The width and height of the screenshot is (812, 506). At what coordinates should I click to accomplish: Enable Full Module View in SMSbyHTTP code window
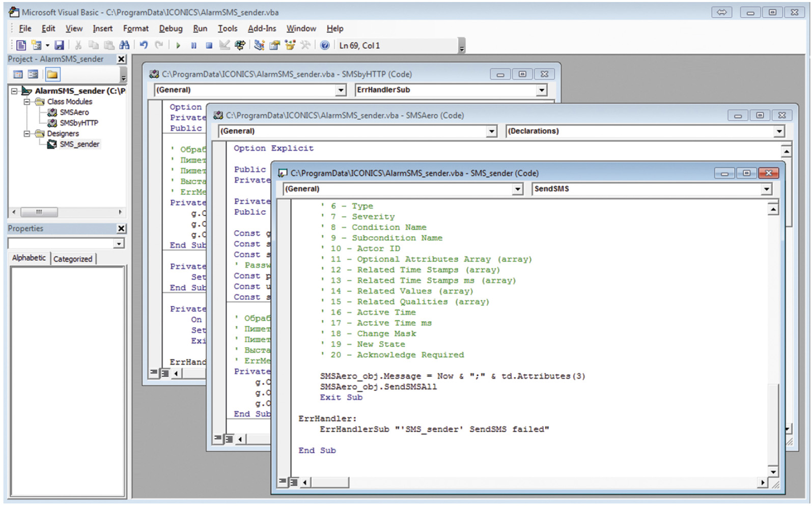click(164, 373)
